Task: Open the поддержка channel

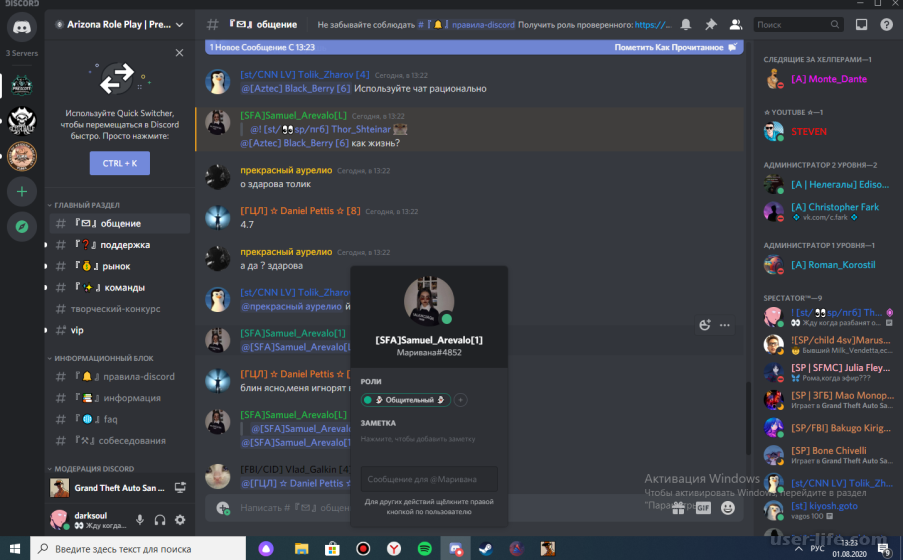Action: [x=120, y=245]
